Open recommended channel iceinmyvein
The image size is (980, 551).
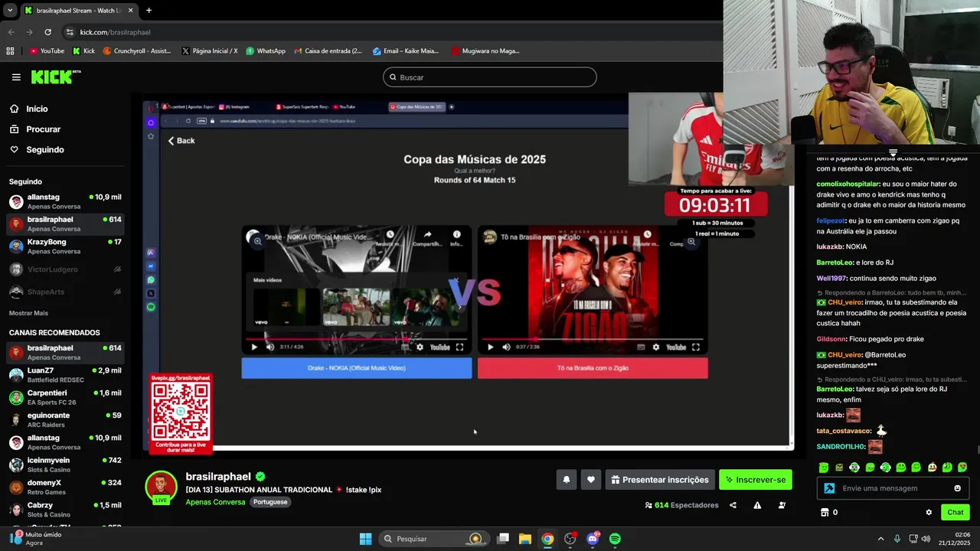65,465
